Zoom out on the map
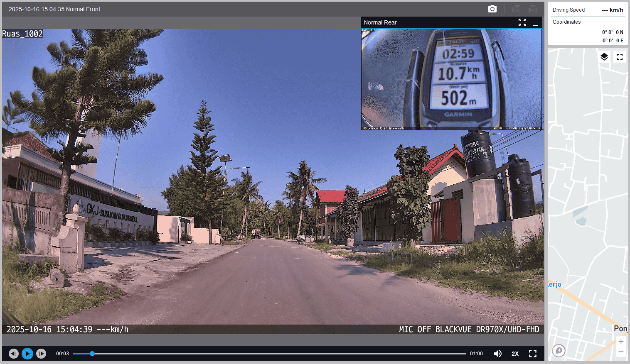 click(x=621, y=352)
